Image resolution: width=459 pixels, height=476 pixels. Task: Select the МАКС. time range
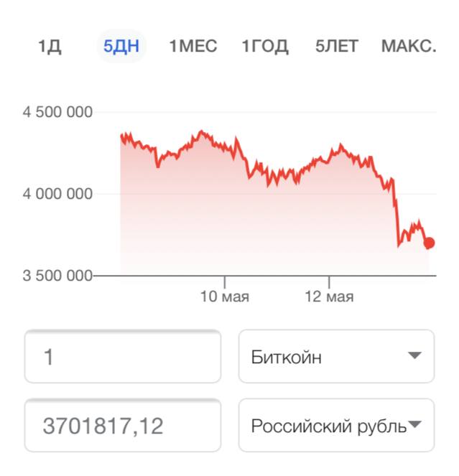409,46
